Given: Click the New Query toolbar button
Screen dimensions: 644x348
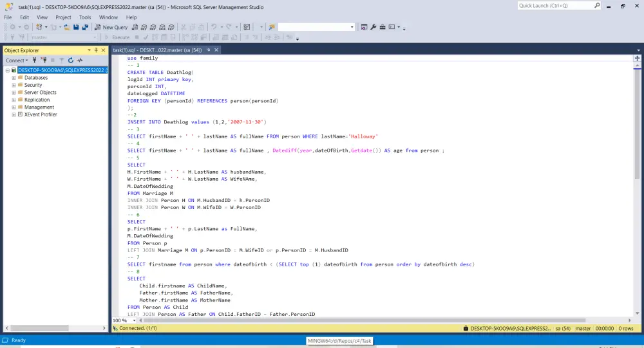Looking at the screenshot, I should pos(111,27).
